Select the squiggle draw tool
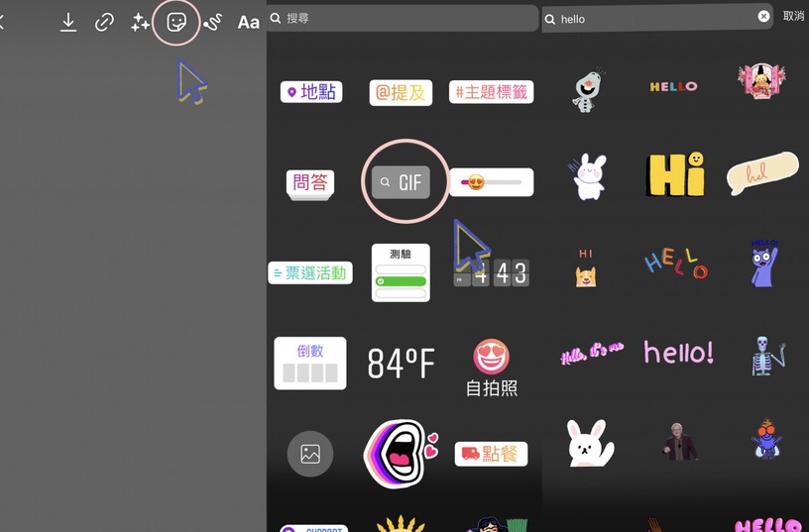Viewport: 809px width, 532px height. (212, 22)
